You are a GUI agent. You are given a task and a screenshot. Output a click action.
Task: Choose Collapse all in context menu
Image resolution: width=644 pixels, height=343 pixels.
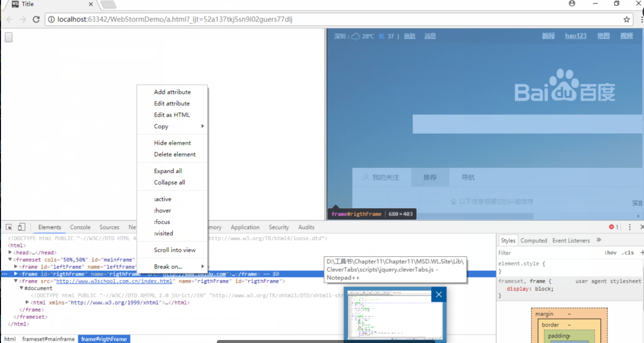pos(172,182)
